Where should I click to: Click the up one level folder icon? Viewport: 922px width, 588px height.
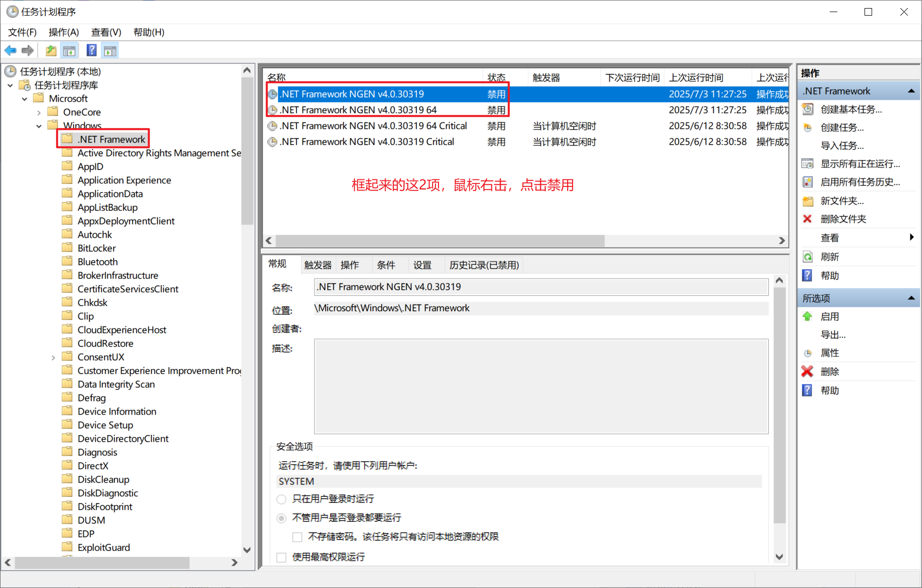(51, 50)
